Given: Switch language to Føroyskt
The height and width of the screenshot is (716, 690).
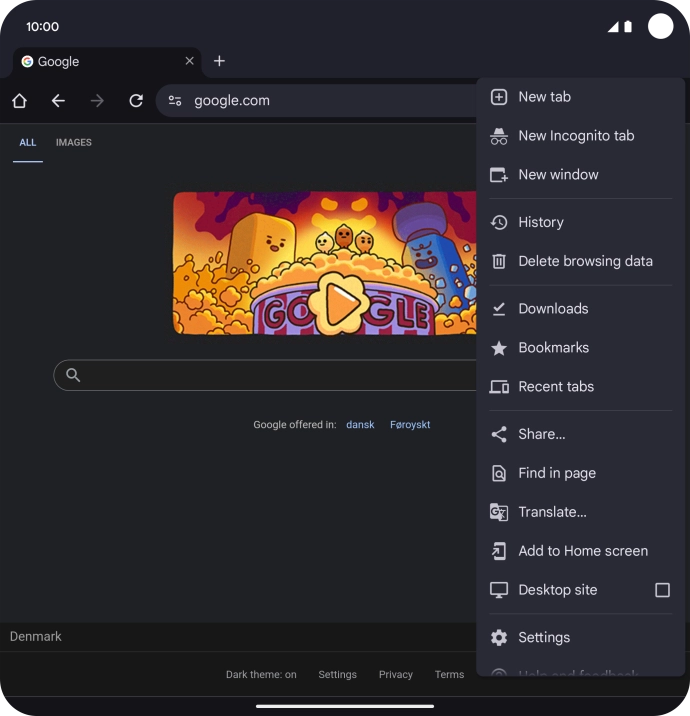Looking at the screenshot, I should click(410, 425).
